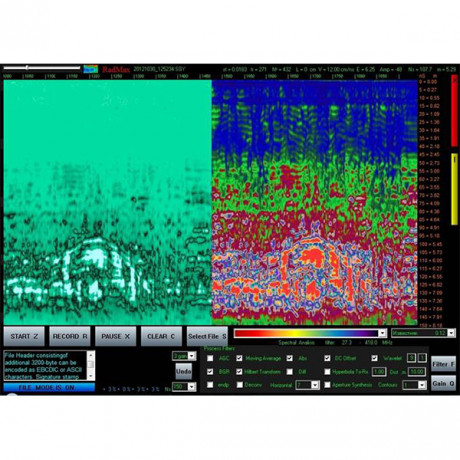Click the red amplitude level indicator bar
The image size is (460, 460).
pos(454,111)
